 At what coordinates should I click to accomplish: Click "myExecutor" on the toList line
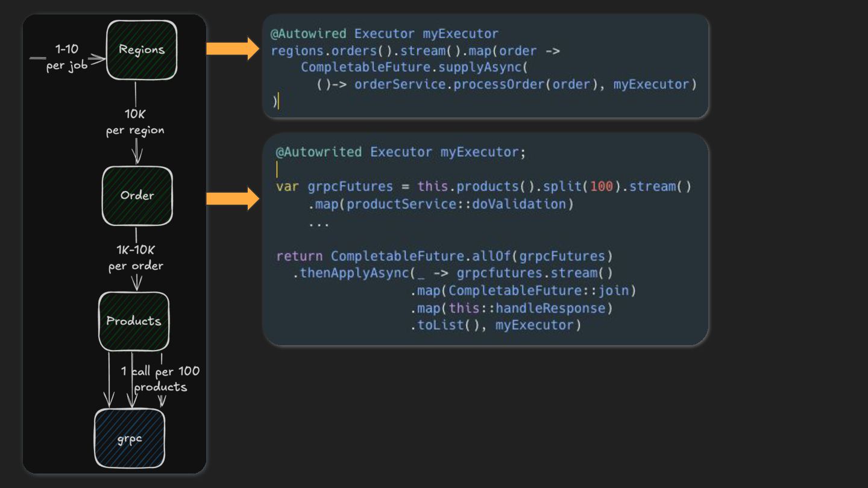534,325
